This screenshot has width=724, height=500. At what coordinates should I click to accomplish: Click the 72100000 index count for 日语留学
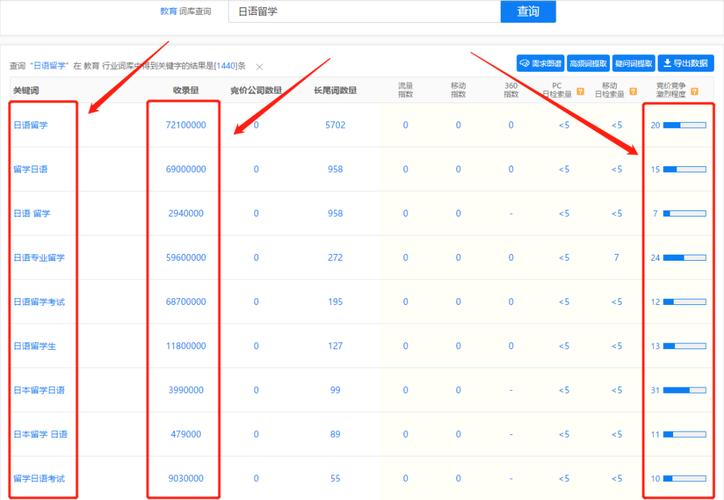pyautogui.click(x=186, y=126)
